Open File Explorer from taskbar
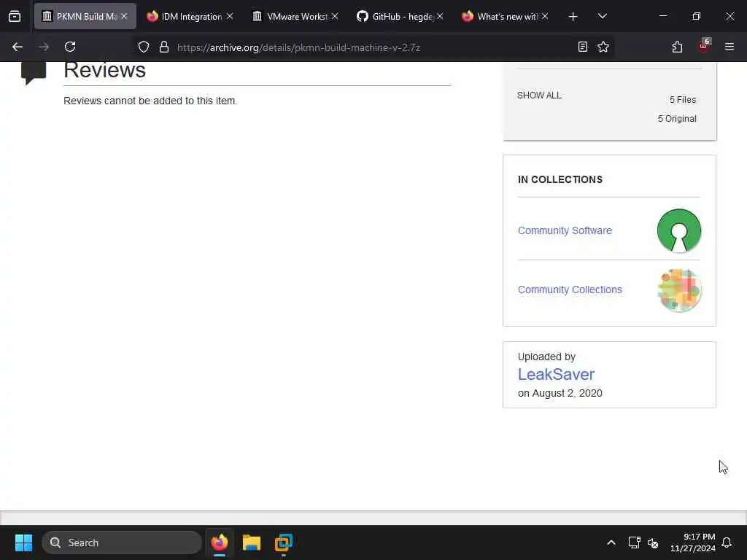747x560 pixels. pyautogui.click(x=252, y=542)
